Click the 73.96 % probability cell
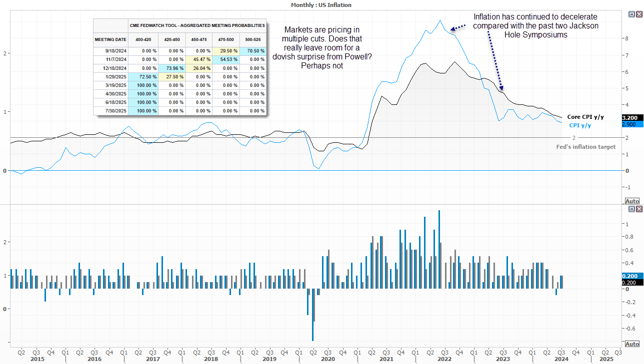 tap(171, 68)
